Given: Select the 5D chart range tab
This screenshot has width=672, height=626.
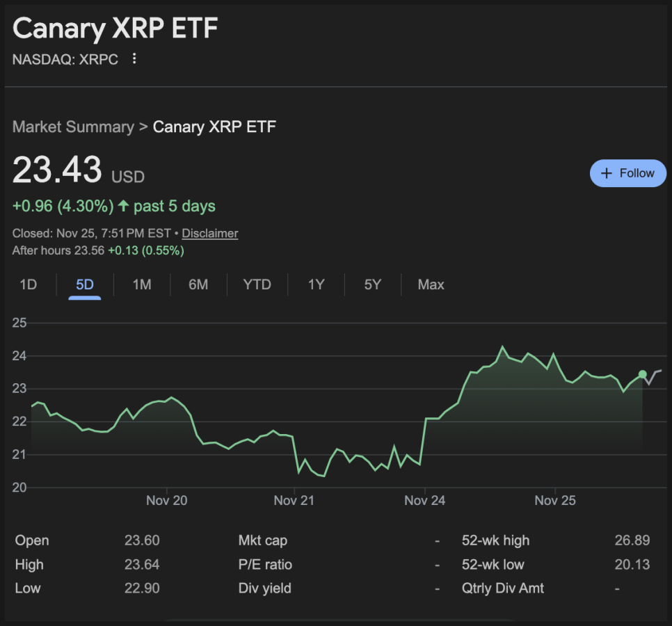Looking at the screenshot, I should click(x=84, y=284).
